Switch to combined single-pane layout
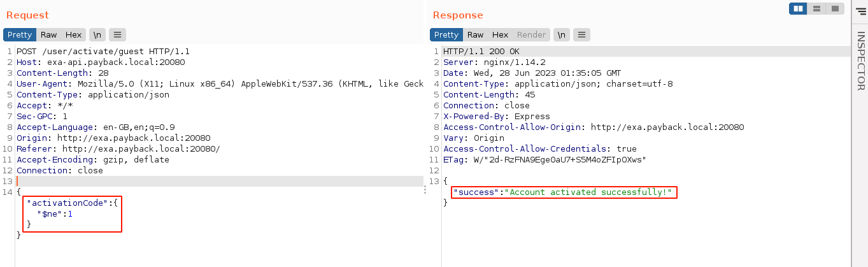Image resolution: width=868 pixels, height=267 pixels. [x=834, y=8]
